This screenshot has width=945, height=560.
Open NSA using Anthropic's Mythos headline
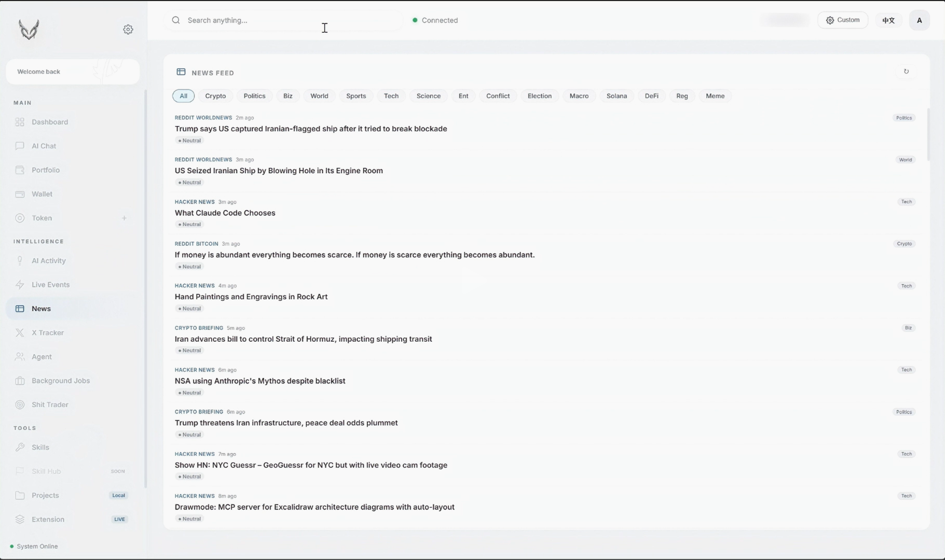pos(260,381)
